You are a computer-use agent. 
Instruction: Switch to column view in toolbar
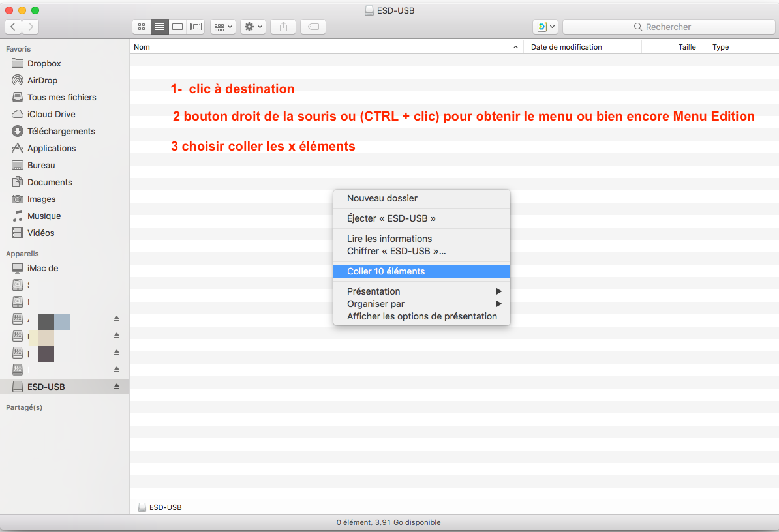coord(177,27)
